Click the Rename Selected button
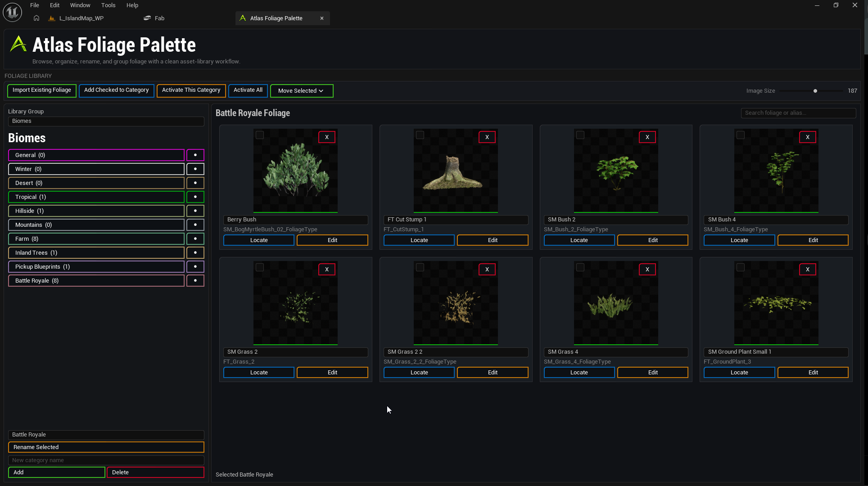 [106, 447]
